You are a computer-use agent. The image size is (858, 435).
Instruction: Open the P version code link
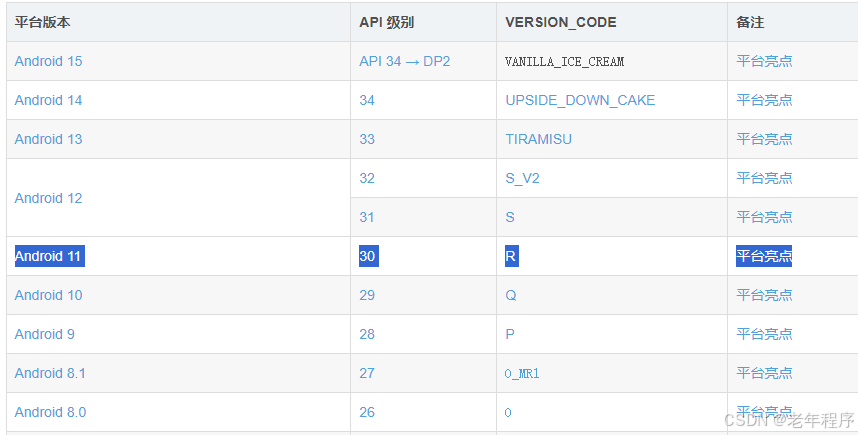(x=510, y=334)
